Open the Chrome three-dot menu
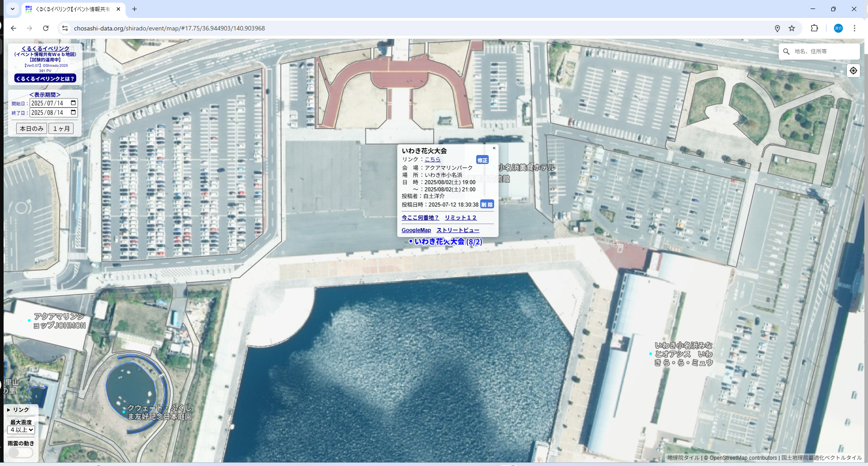868x466 pixels. (x=855, y=28)
